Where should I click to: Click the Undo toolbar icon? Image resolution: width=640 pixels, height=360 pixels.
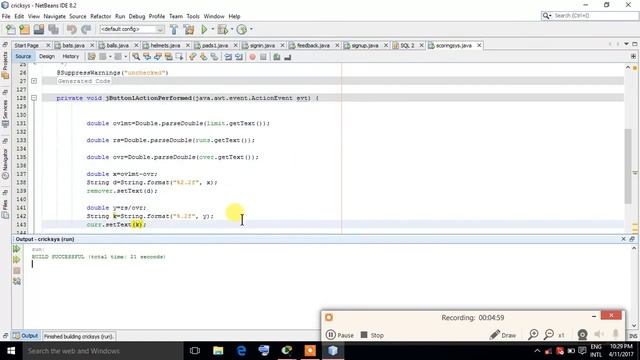(x=72, y=29)
